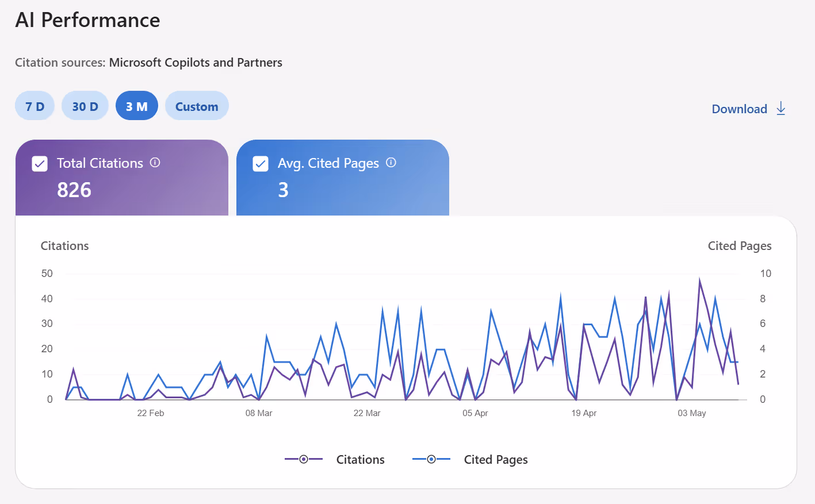Select the 30 D time range
This screenshot has height=504, width=815.
coord(85,106)
